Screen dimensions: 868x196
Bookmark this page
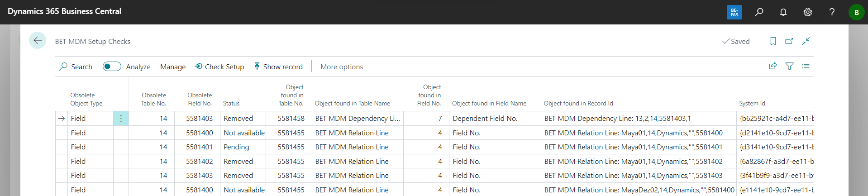pos(773,41)
